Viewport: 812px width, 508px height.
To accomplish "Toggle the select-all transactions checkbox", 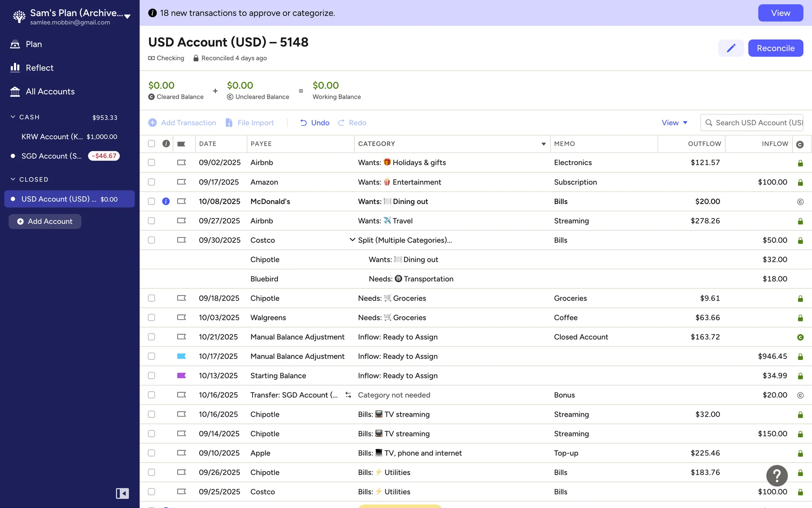I will pos(151,144).
